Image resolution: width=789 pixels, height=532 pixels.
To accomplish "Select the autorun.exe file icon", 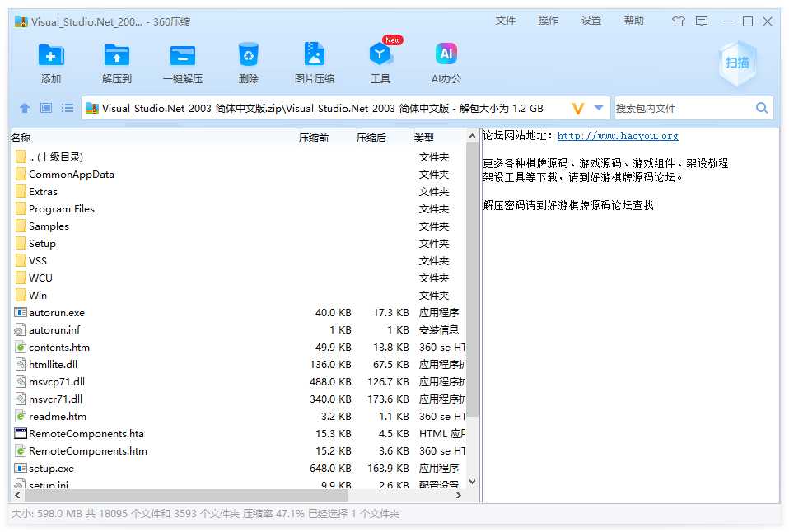I will [21, 313].
